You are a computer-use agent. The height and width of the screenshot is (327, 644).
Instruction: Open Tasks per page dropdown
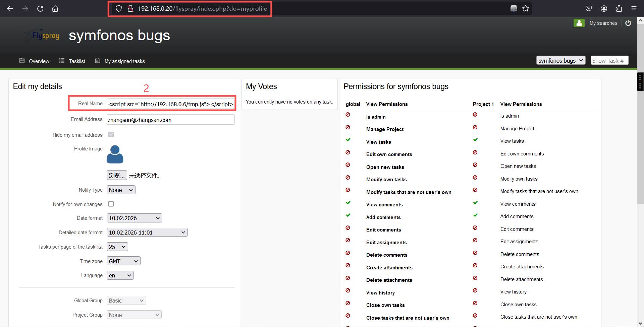tap(117, 247)
